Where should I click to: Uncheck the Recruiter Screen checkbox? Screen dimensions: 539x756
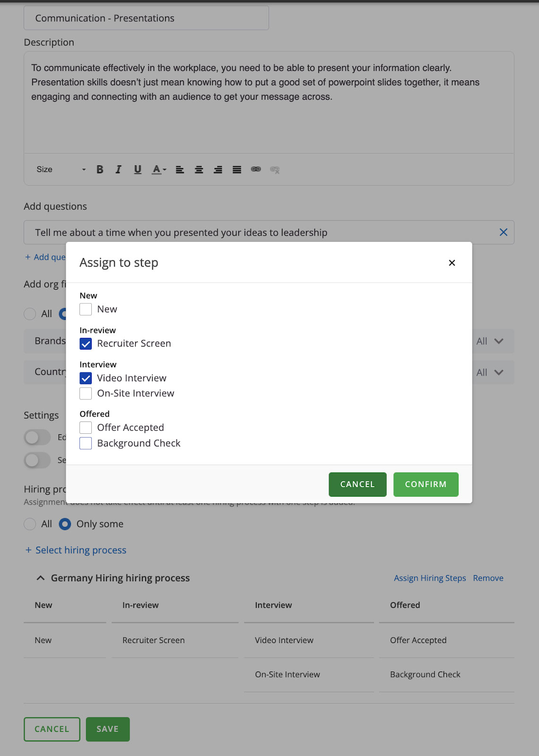pos(86,344)
